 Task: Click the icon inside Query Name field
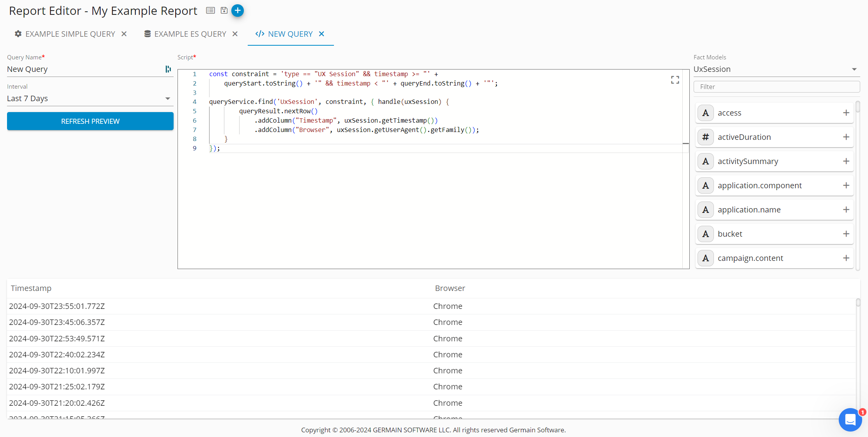click(168, 69)
